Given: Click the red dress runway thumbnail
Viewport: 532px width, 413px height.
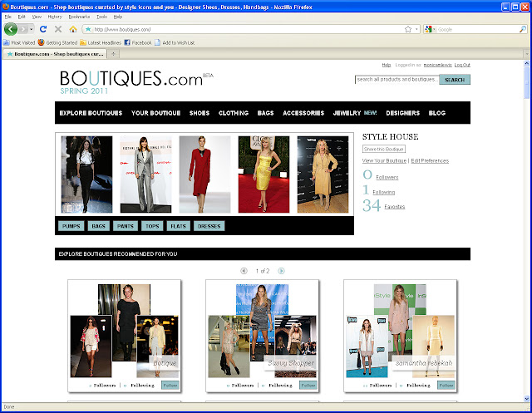Looking at the screenshot, I should point(205,175).
